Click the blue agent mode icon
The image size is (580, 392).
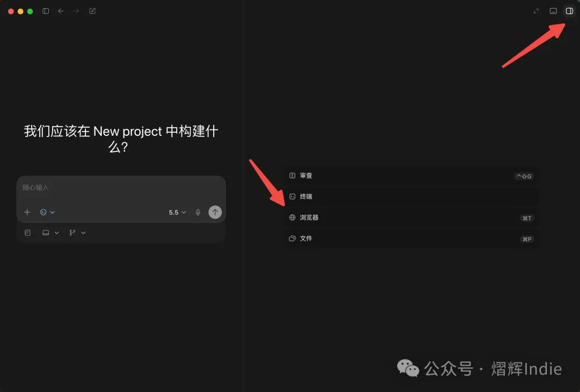(x=44, y=212)
